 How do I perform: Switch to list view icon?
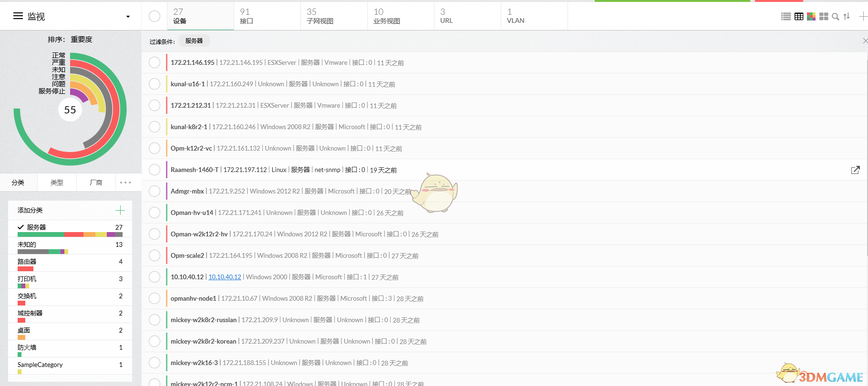(x=786, y=17)
